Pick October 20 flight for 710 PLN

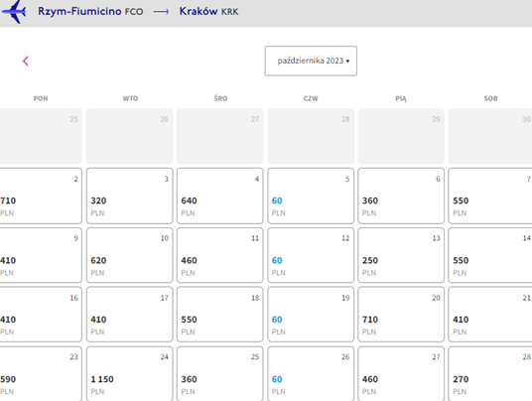coord(401,315)
